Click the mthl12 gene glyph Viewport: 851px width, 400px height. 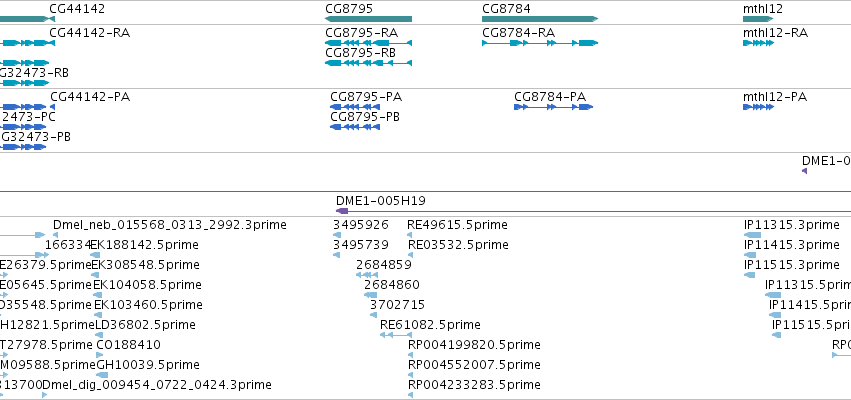758,19
